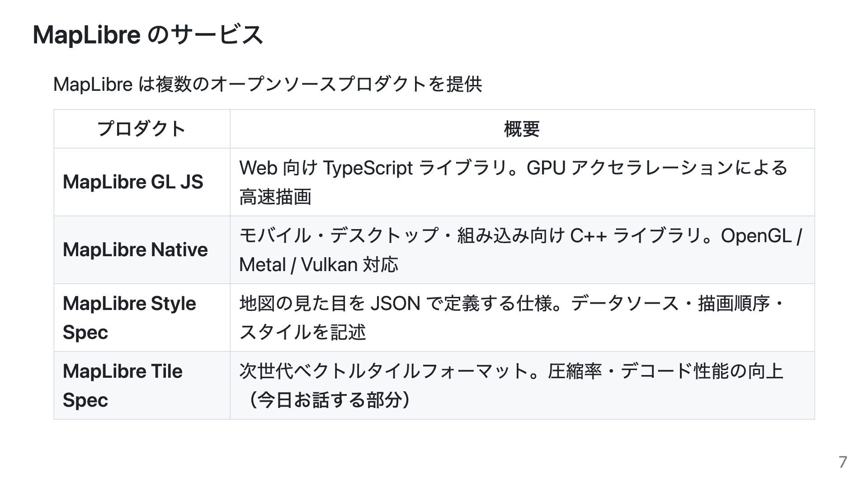Click the "高速描画" text
The image size is (868, 488).
[275, 197]
